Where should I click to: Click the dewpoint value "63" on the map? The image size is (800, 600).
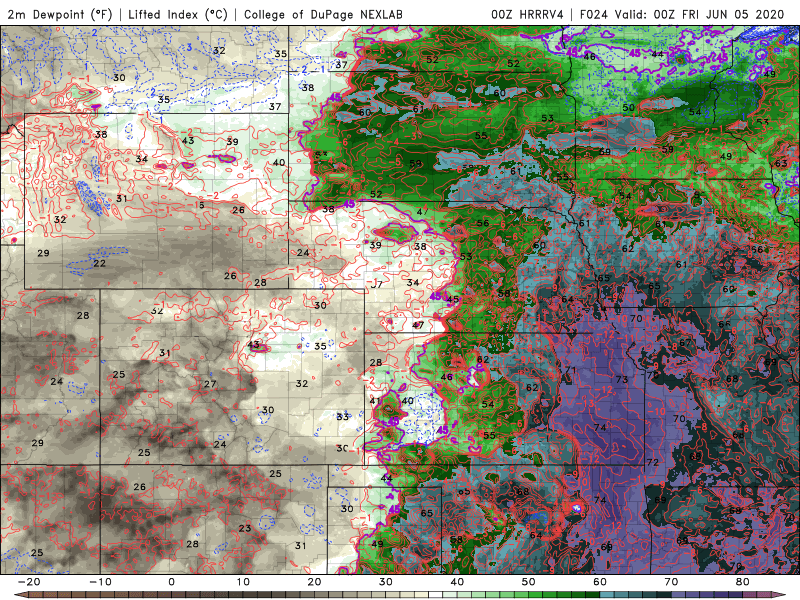click(x=781, y=163)
